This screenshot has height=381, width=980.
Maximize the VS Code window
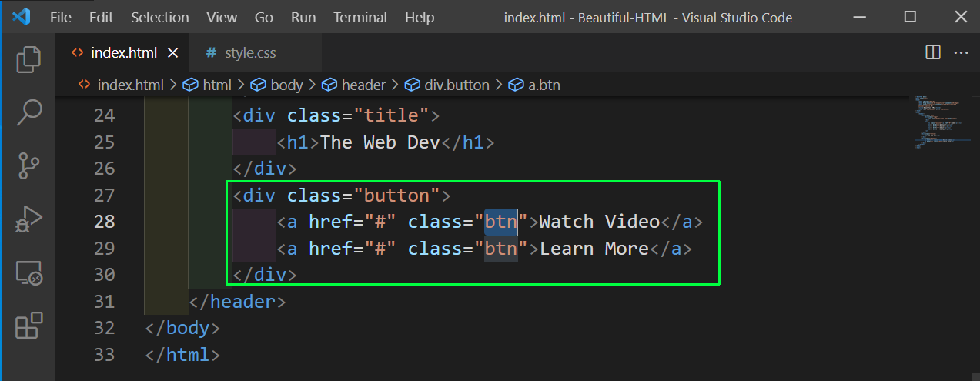coord(910,17)
